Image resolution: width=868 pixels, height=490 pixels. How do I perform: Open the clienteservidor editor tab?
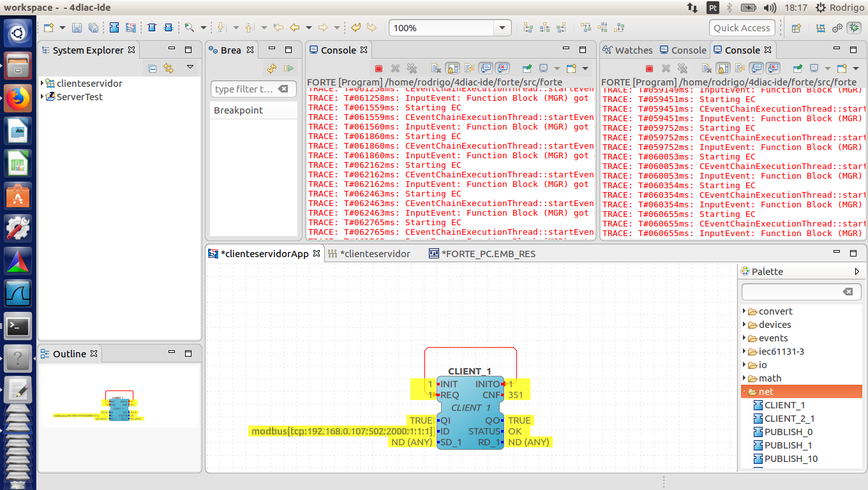pos(369,253)
